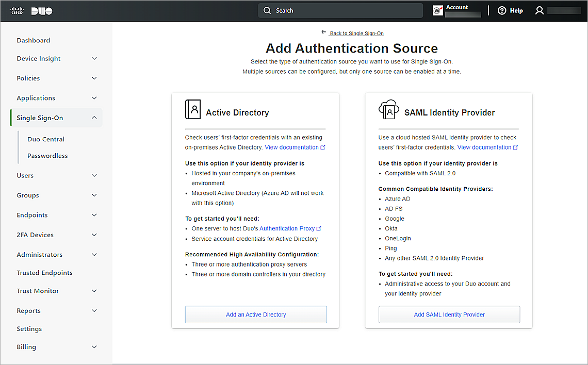588x365 pixels.
Task: Open the Dashboard page
Action: tap(33, 40)
